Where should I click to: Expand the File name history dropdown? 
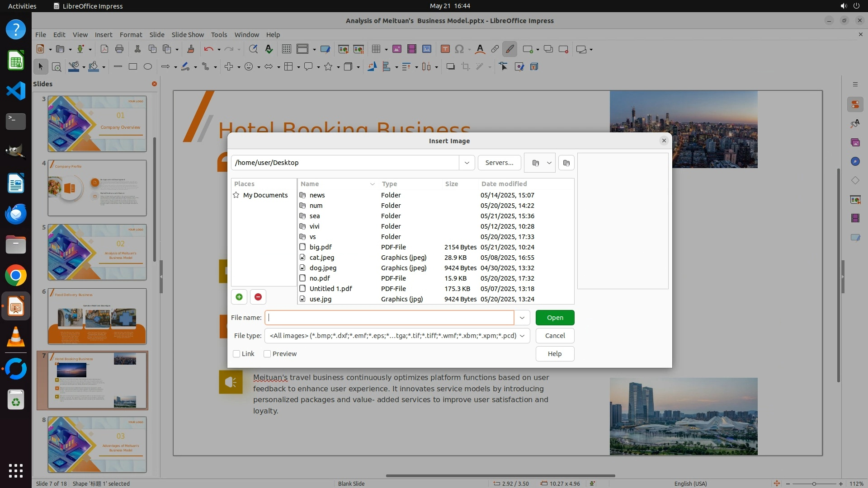point(522,318)
